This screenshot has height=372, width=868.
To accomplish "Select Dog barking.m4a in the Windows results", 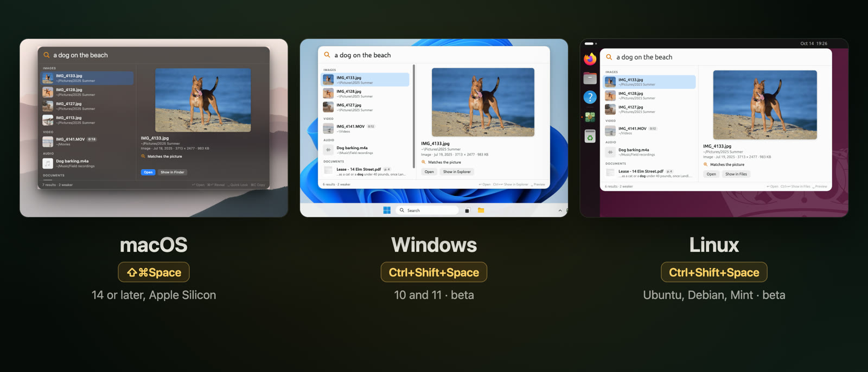I will click(366, 150).
